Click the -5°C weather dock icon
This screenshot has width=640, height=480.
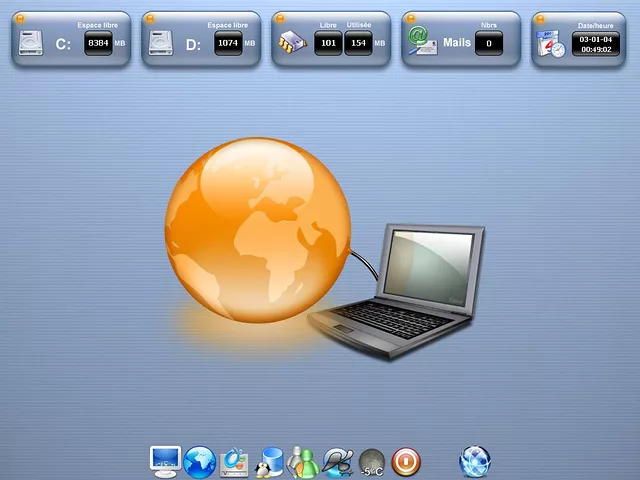click(372, 463)
